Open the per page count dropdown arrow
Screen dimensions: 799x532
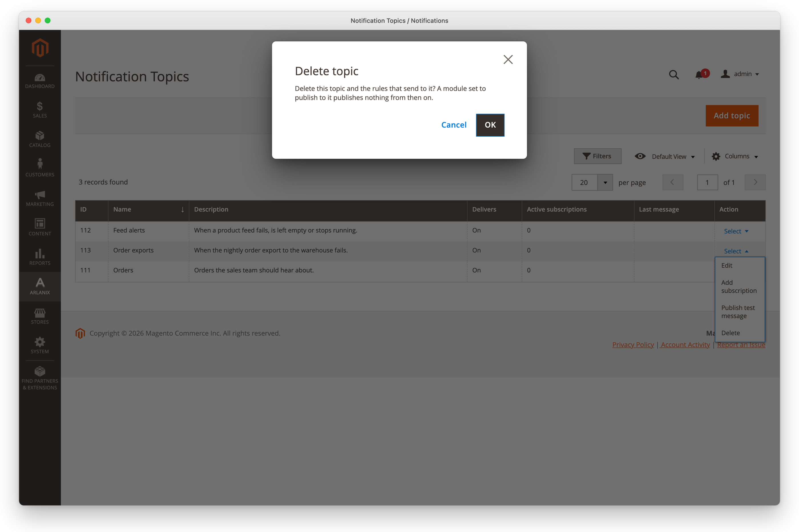(x=605, y=183)
